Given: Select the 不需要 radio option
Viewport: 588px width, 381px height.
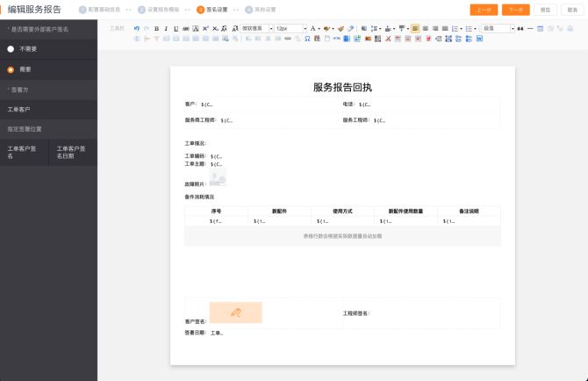Looking at the screenshot, I should point(11,49).
